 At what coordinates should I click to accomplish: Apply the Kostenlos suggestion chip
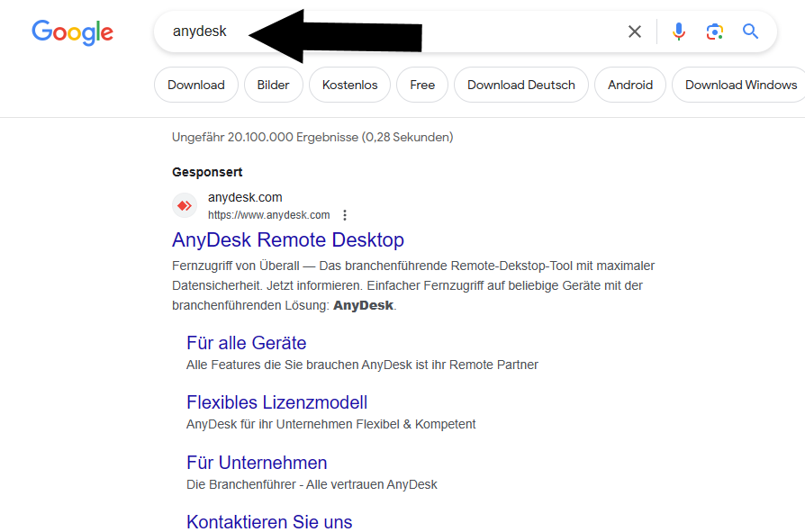(349, 85)
